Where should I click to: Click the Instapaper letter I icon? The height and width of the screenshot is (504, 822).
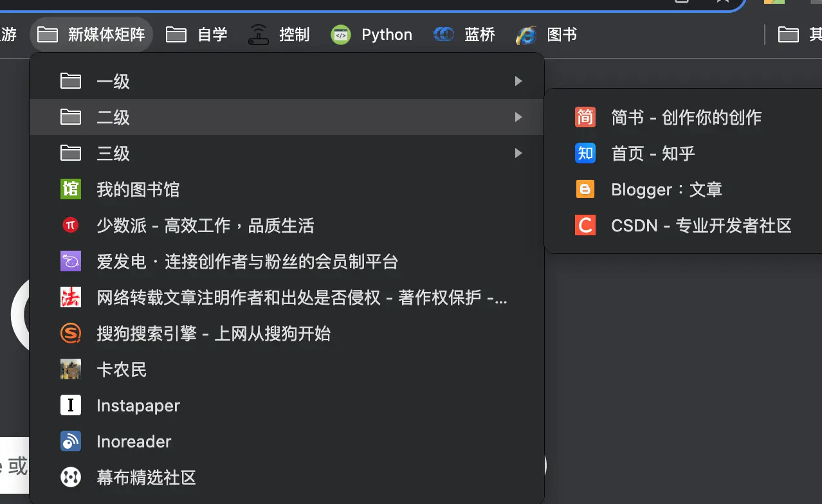tap(71, 405)
